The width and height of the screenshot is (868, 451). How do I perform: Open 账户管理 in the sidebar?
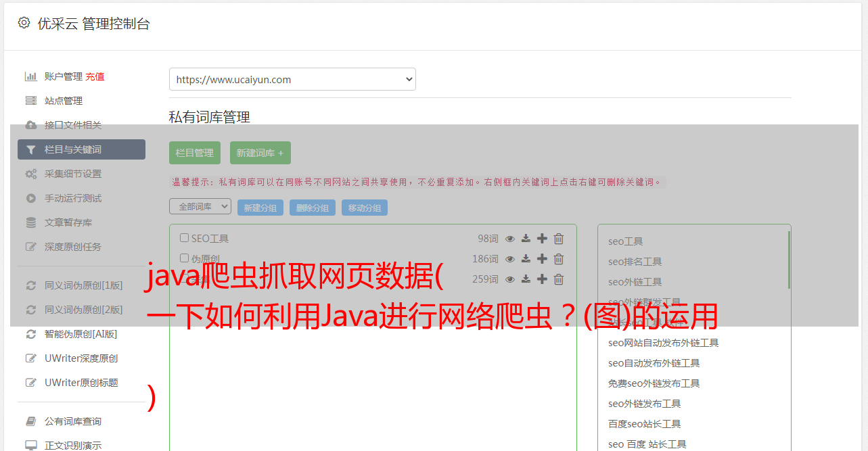click(64, 76)
